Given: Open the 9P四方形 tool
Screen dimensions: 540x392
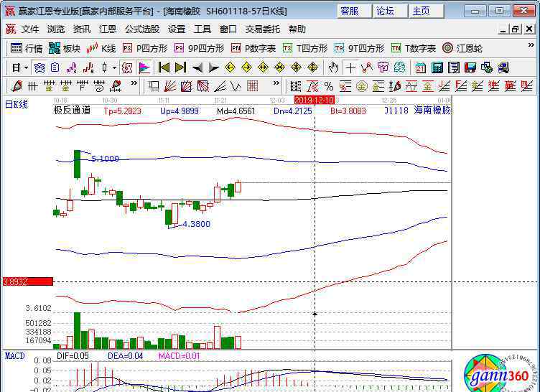Looking at the screenshot, I should click(199, 49).
